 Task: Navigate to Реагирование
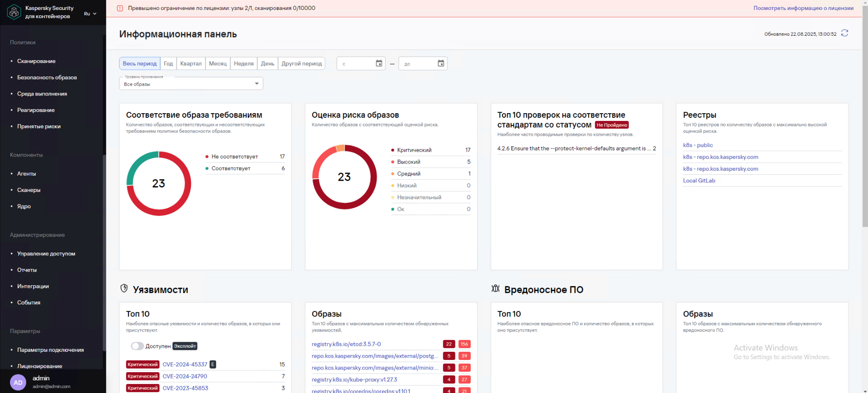coord(36,110)
